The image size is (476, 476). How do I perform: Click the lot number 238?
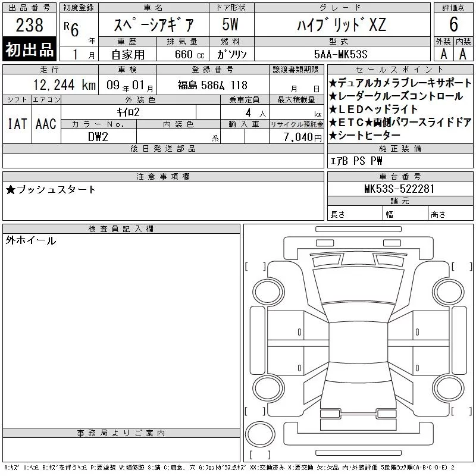[x=29, y=25]
